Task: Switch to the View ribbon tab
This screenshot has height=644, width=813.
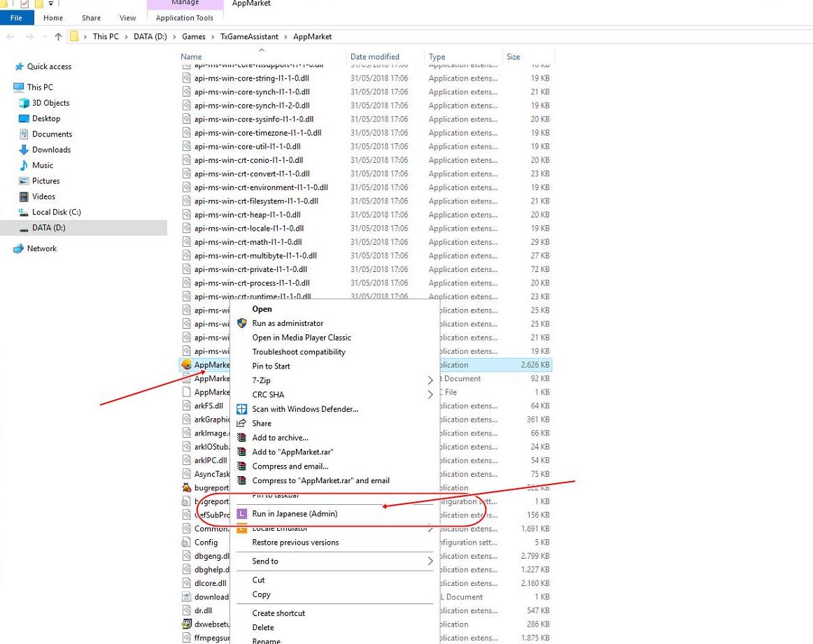Action: point(127,17)
